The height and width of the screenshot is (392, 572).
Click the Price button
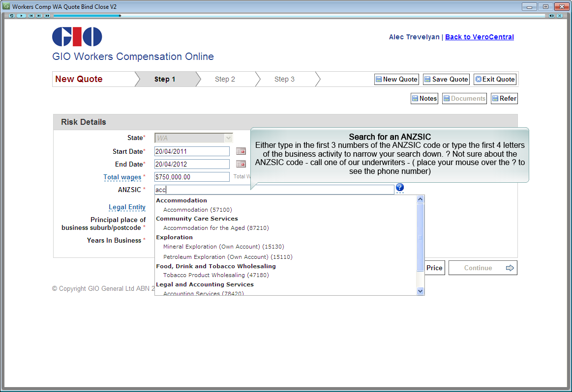(x=434, y=268)
